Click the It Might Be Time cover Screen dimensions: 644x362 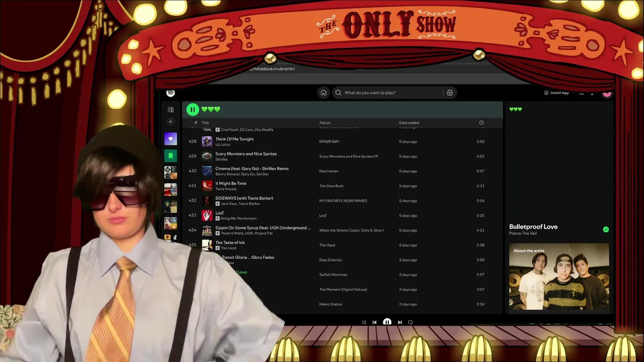(x=207, y=186)
